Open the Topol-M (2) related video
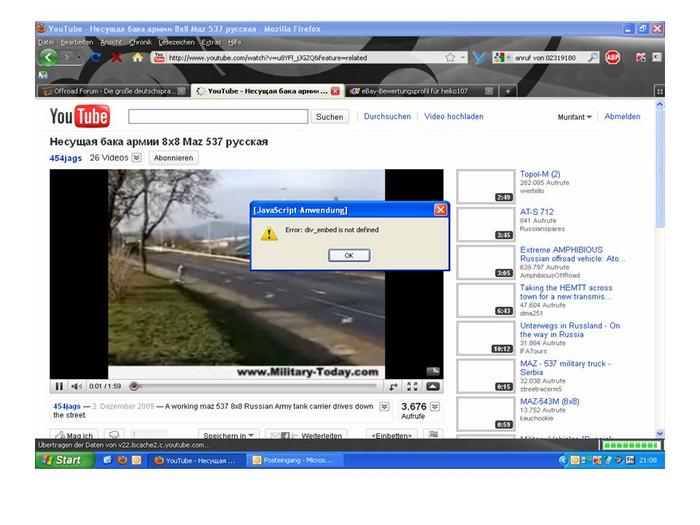This screenshot has height=525, width=700. [x=540, y=174]
